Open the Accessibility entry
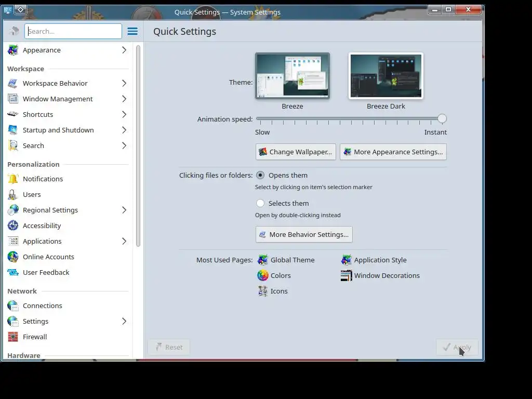Image resolution: width=532 pixels, height=399 pixels. pos(68,225)
